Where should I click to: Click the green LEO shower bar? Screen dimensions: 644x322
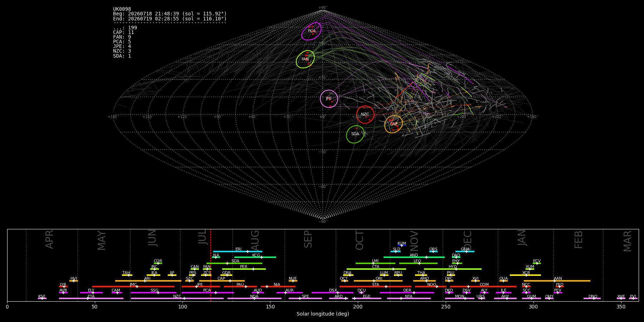(418, 263)
